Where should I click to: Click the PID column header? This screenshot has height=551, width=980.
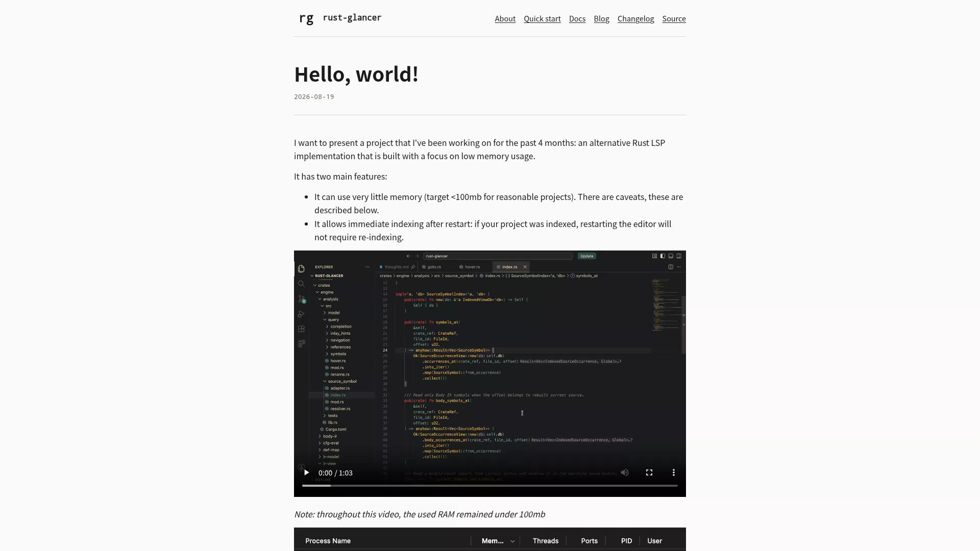627,541
